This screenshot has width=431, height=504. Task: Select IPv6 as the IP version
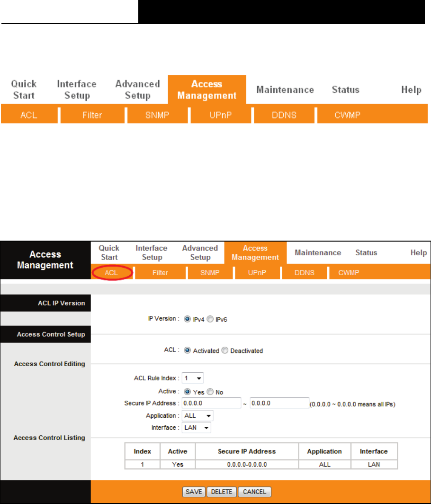pyautogui.click(x=210, y=319)
